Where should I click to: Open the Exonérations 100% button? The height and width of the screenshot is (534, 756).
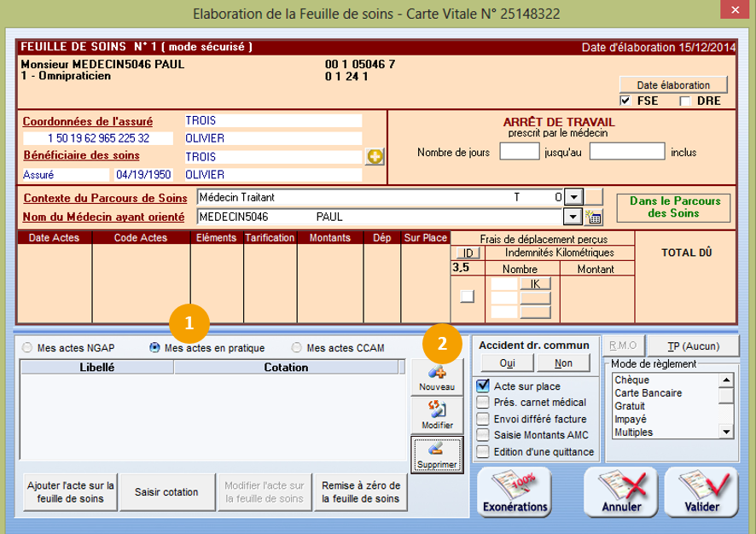click(515, 493)
